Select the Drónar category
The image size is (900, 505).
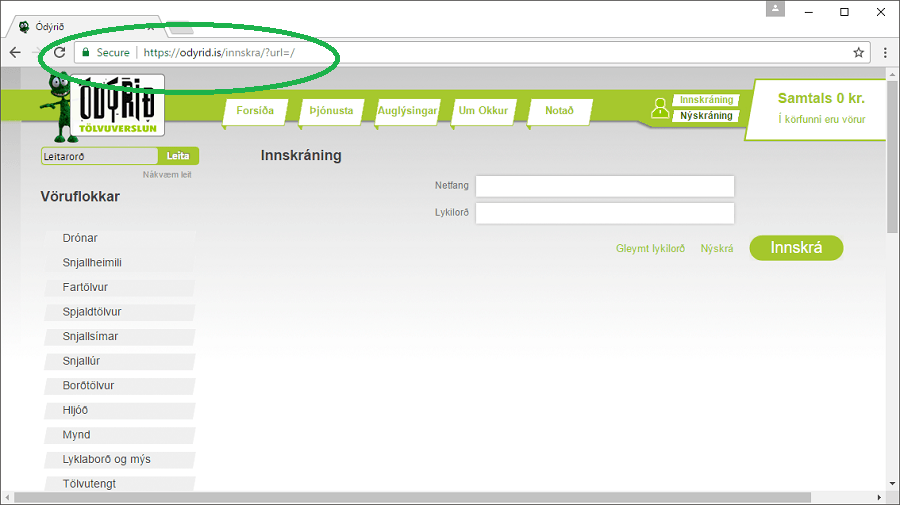119,238
